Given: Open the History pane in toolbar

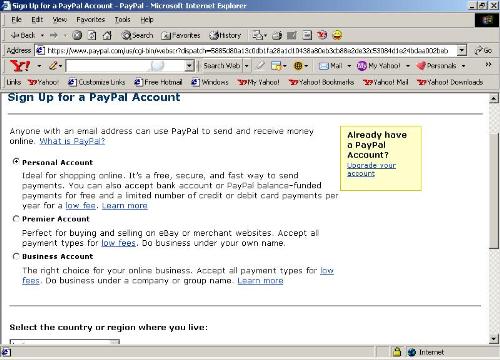Looking at the screenshot, I should 225,35.
